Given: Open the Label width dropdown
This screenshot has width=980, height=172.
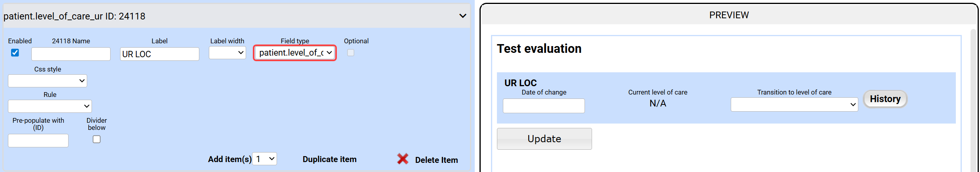Looking at the screenshot, I should click(227, 53).
